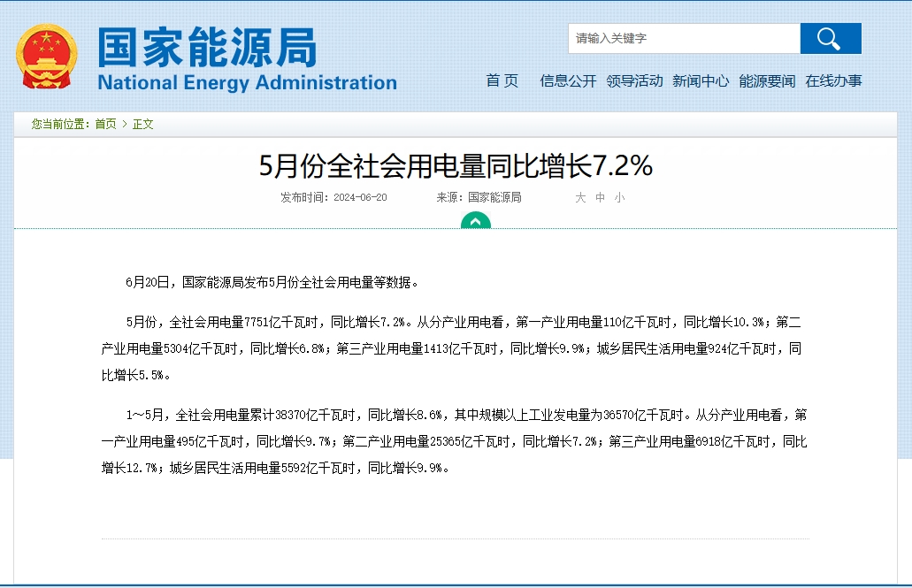
Task: Go to 能源要闻 section
Action: 767,80
